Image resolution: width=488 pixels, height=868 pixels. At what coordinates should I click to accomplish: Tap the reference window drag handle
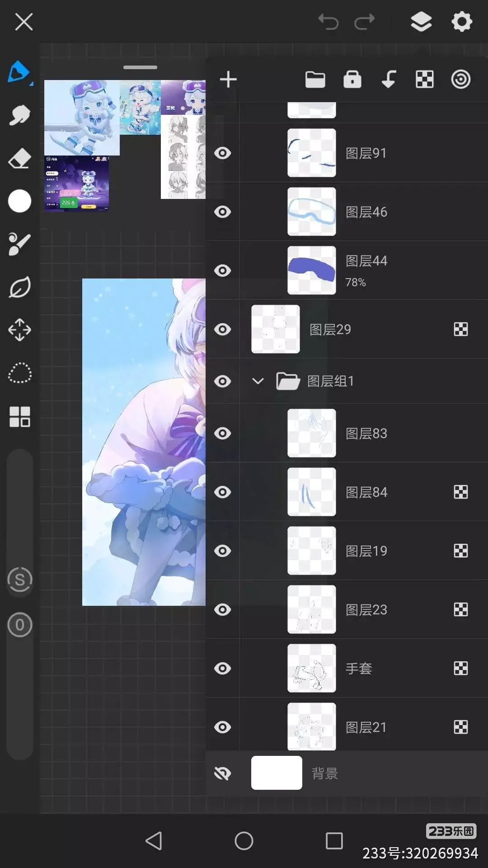click(140, 67)
